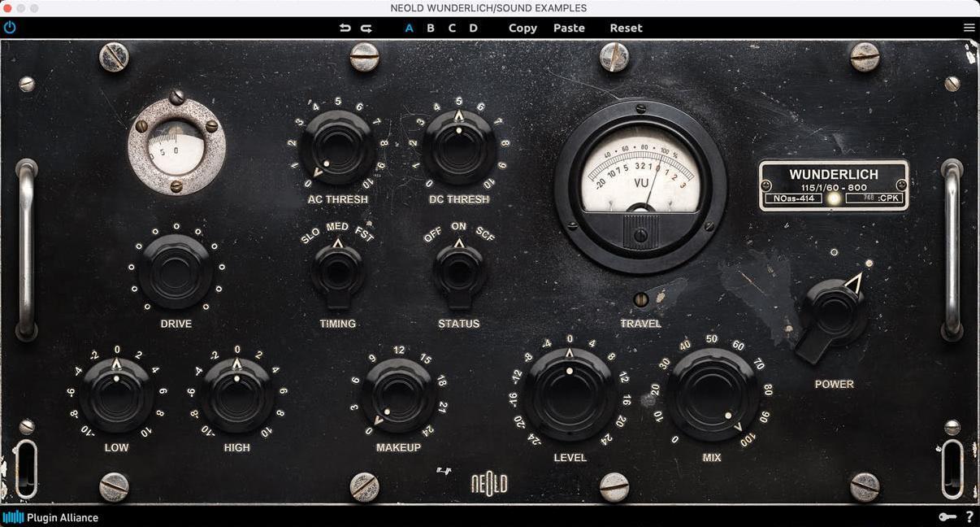Viewport: 980px width, 527px height.
Task: Click the DRIVE knob
Action: coord(176,272)
